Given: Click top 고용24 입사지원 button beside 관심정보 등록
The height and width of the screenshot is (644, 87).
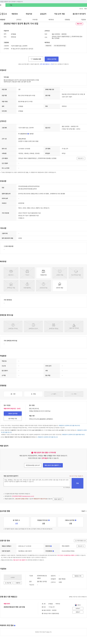Looking at the screenshot, I should pyautogui.click(x=52, y=59).
